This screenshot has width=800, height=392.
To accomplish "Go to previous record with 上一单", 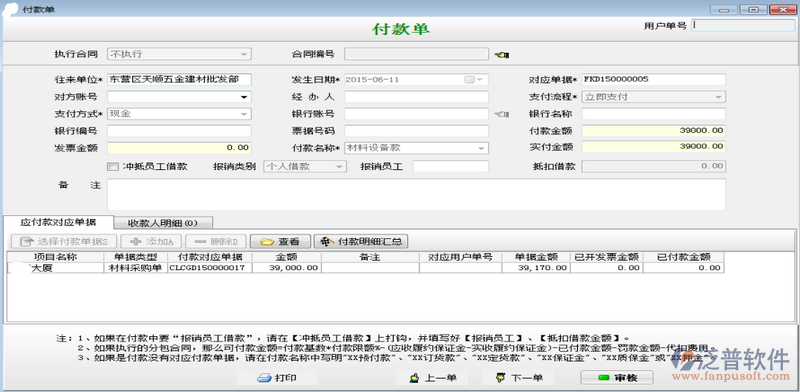I will pyautogui.click(x=432, y=378).
